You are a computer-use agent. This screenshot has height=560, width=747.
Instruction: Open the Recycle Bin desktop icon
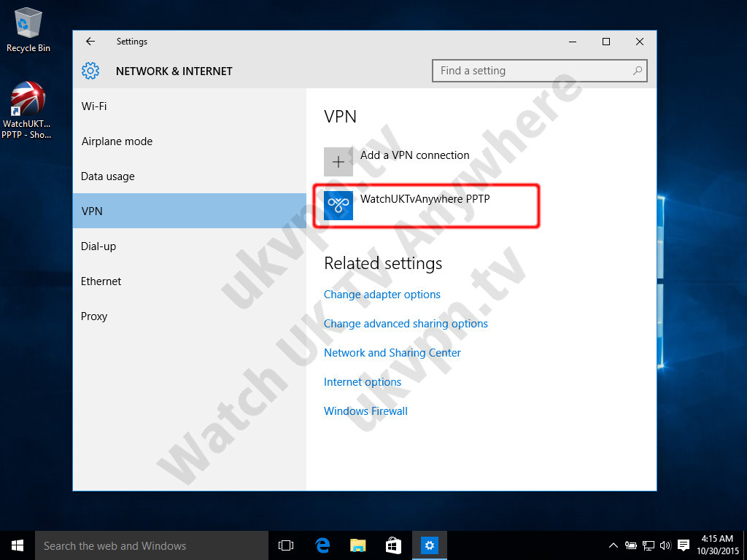click(x=28, y=29)
